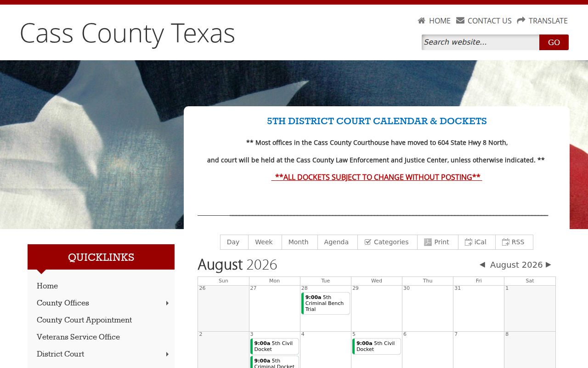Open TRANSLATE link
This screenshot has height=368, width=588.
548,21
